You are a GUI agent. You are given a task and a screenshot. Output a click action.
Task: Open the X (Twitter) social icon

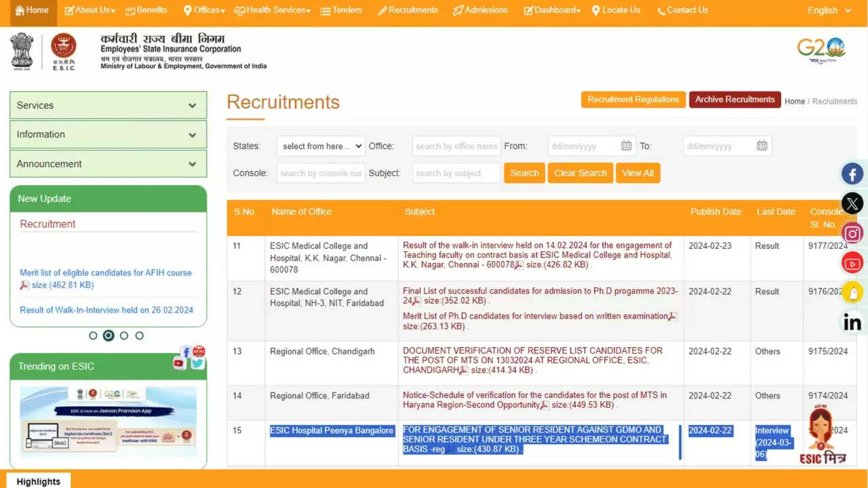click(852, 203)
